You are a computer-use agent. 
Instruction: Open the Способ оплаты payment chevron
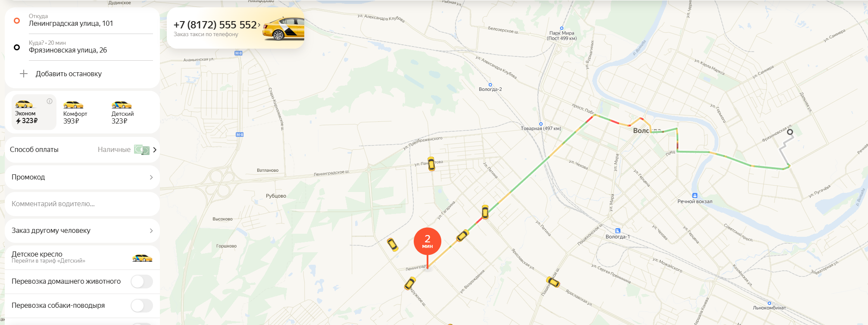click(155, 150)
